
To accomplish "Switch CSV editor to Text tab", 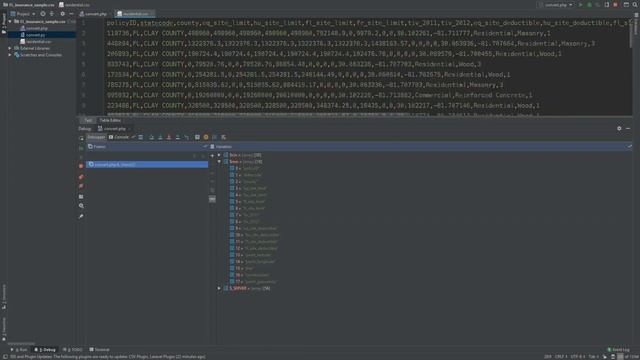I will 88,120.
